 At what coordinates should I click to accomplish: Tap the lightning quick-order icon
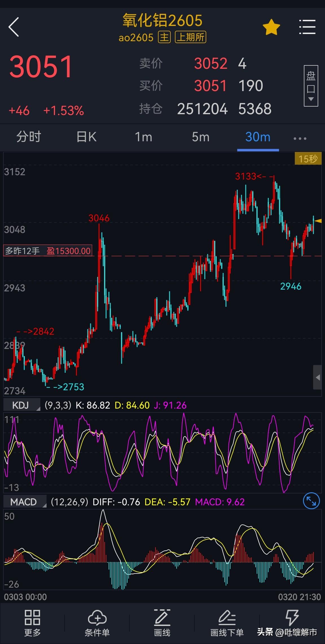pyautogui.click(x=292, y=617)
